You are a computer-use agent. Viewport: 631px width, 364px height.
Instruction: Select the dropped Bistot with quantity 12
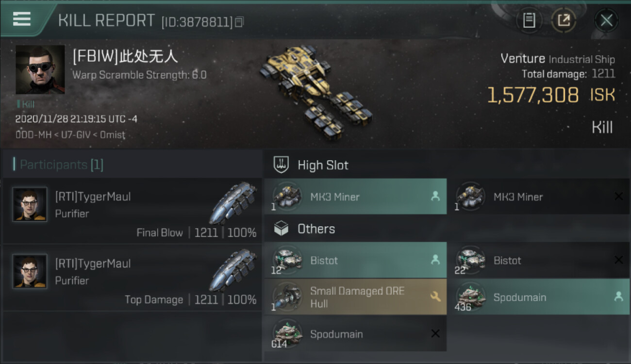coord(355,260)
